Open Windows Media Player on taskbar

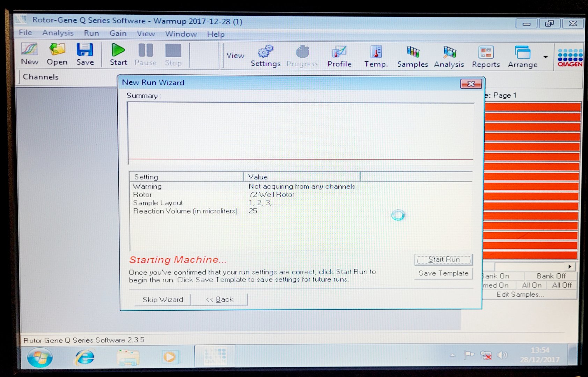170,357
